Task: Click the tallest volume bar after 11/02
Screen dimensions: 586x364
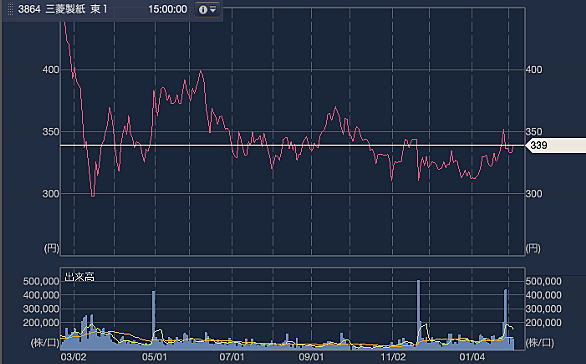Action: (419, 315)
